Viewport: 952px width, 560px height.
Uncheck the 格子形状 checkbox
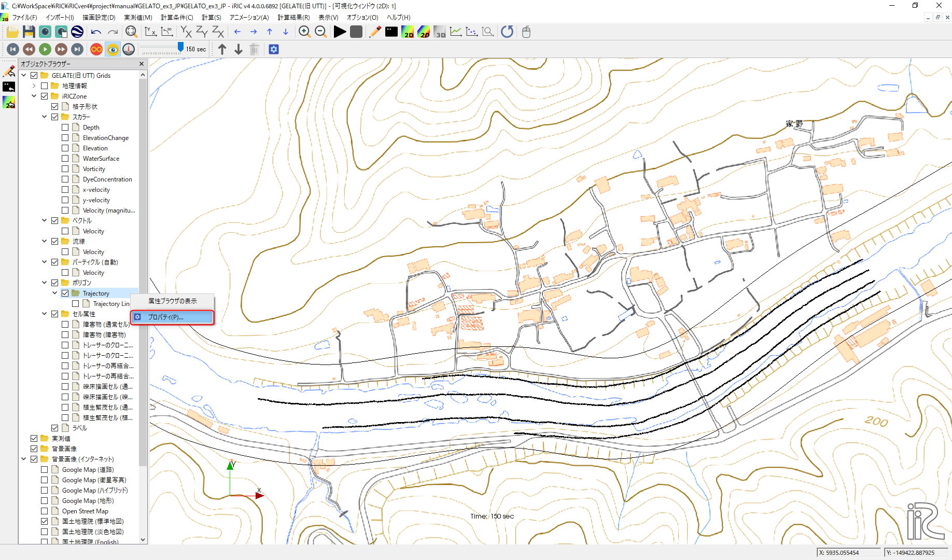click(54, 107)
